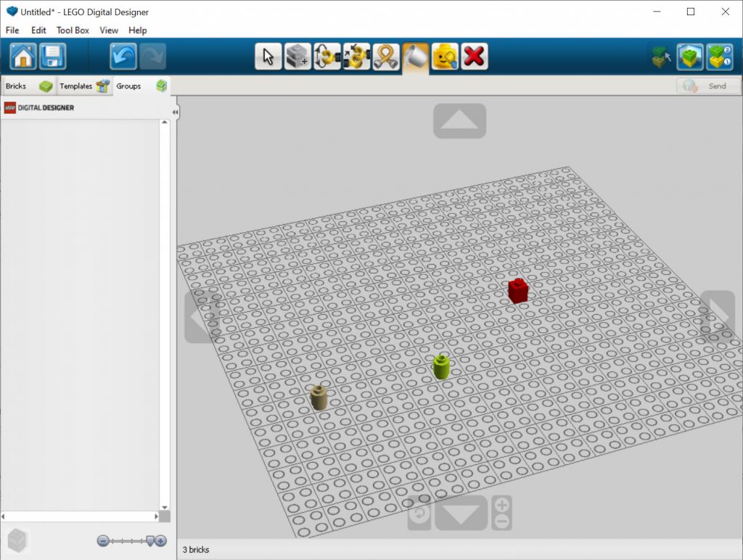Open the Bricks palette tab
This screenshot has width=743, height=560.
coord(28,86)
